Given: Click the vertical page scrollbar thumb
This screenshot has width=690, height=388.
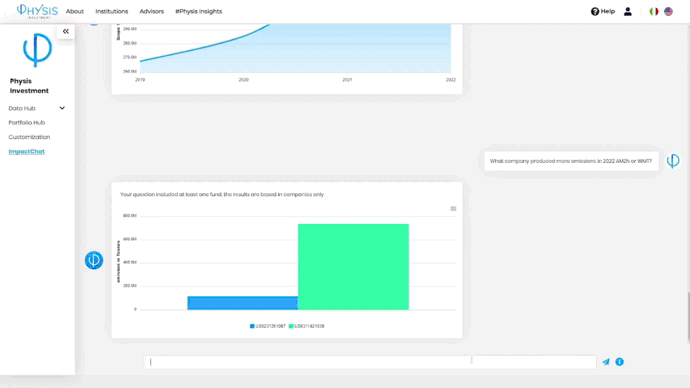Looking at the screenshot, I should [688, 316].
